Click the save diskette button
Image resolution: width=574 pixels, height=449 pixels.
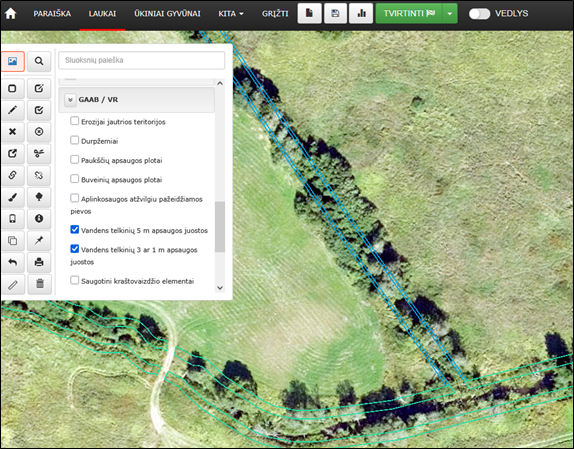(x=335, y=14)
